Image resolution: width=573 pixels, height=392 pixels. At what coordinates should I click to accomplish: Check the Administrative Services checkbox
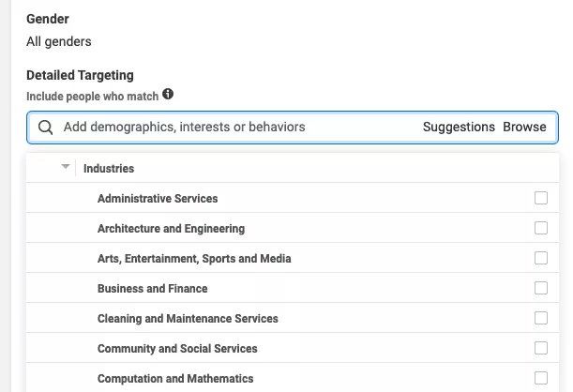tap(541, 198)
